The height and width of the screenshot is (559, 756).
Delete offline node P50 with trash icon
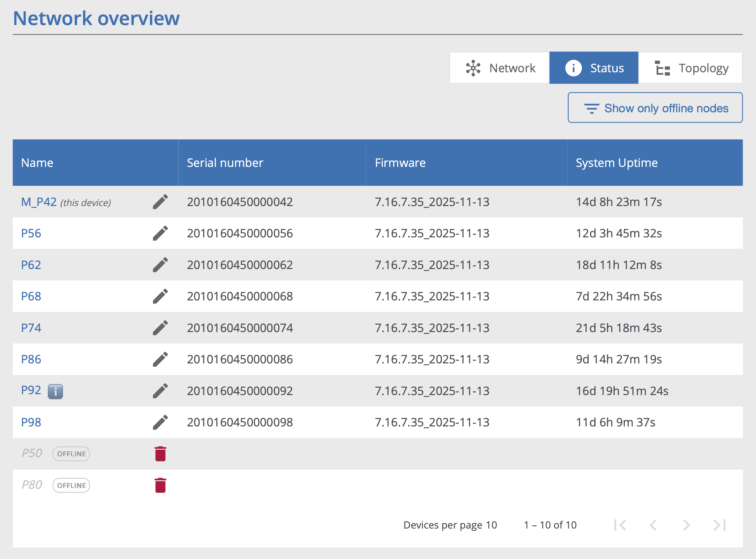[160, 454]
